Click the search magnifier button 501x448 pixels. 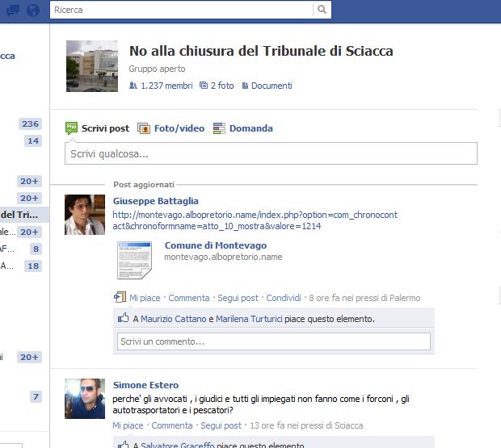(x=322, y=10)
